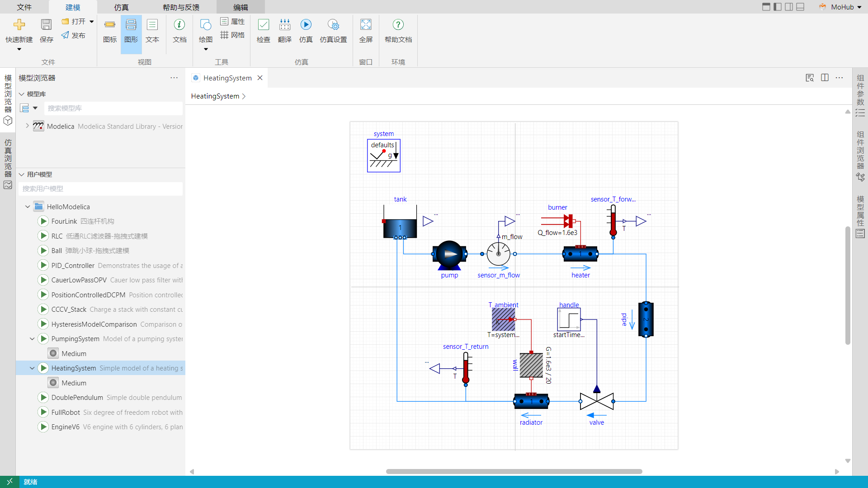Open the 打开 dropdown arrow
The width and height of the screenshot is (868, 488).
coord(92,21)
